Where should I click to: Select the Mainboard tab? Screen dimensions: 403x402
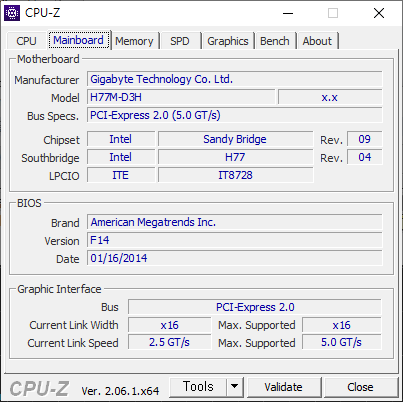pos(78,40)
